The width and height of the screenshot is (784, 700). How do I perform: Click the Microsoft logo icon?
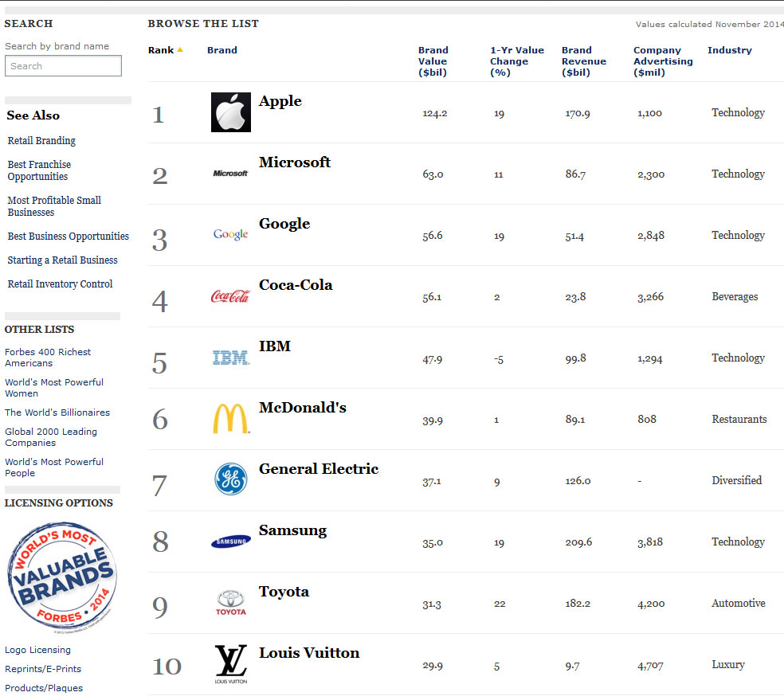(230, 174)
